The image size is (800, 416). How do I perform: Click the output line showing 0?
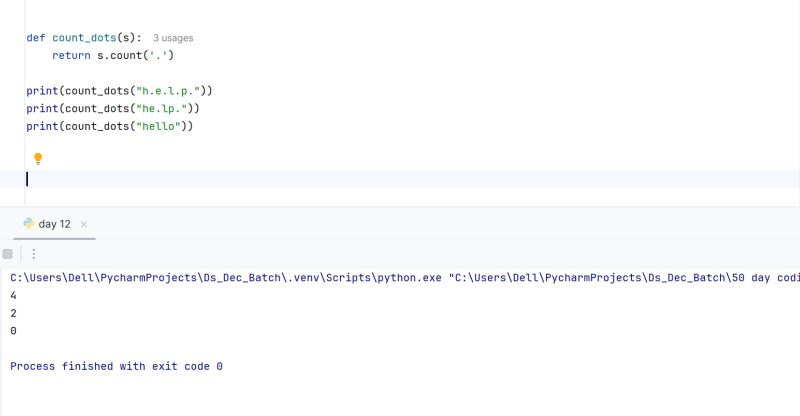13,331
